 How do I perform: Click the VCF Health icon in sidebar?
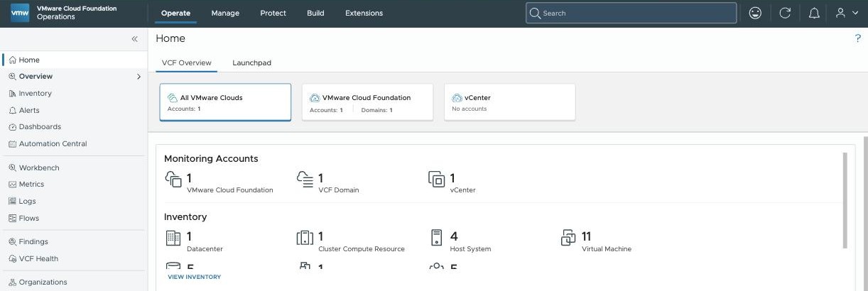coord(13,259)
